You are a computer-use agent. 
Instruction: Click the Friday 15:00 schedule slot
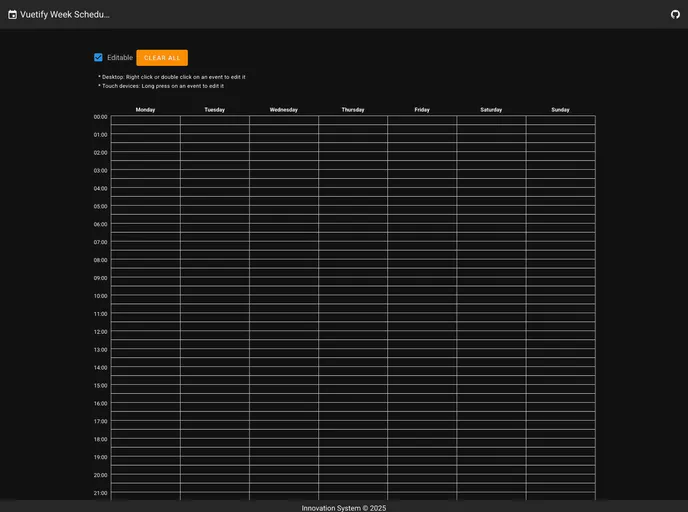tap(422, 389)
